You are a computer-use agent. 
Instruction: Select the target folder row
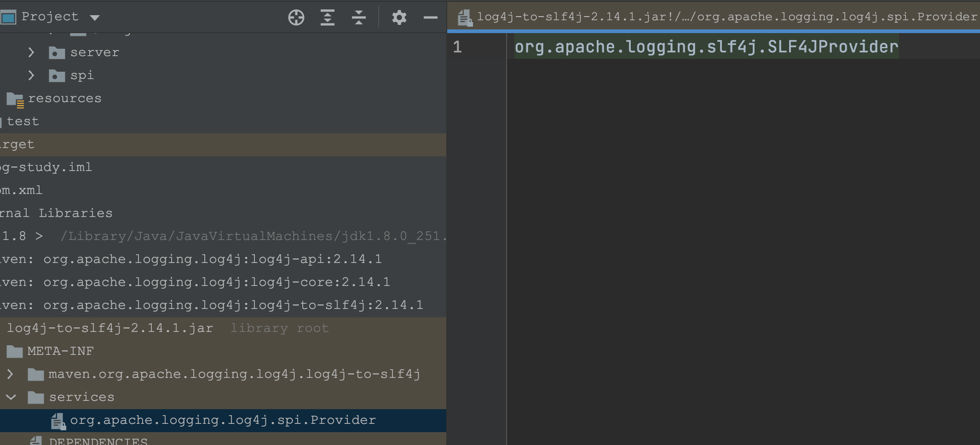point(223,144)
